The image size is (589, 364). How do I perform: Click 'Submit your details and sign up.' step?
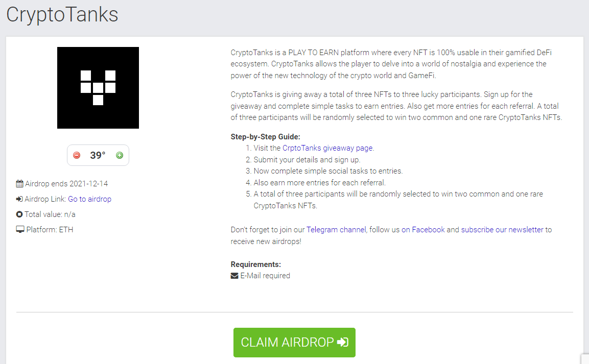click(x=307, y=159)
